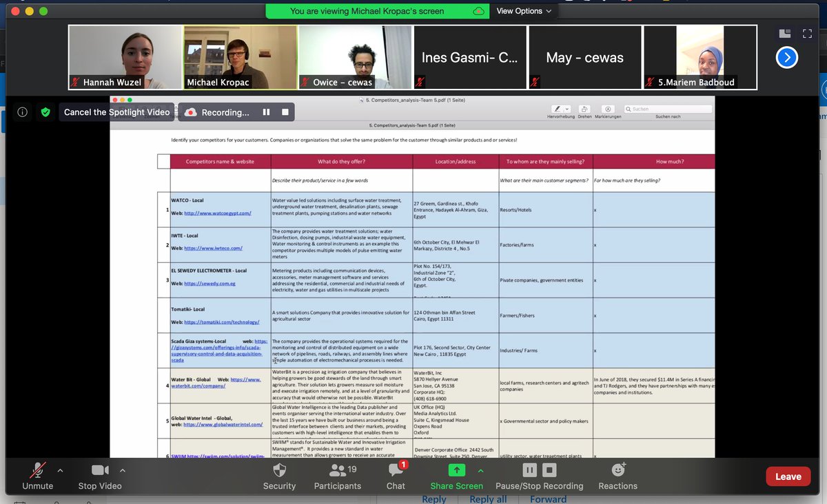Open the Security menu
827x504 pixels.
279,476
